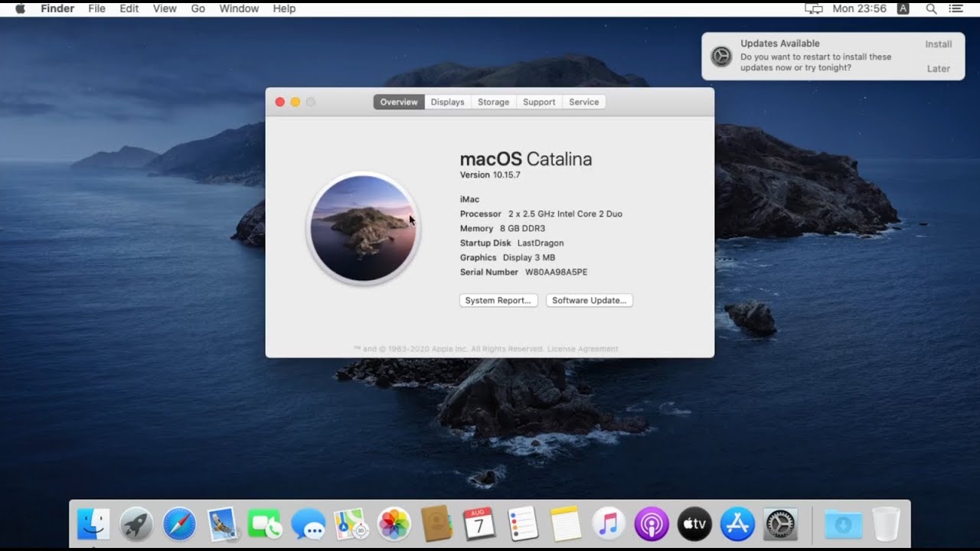Click the macOS Catalina title text
980x551 pixels.
pos(526,159)
